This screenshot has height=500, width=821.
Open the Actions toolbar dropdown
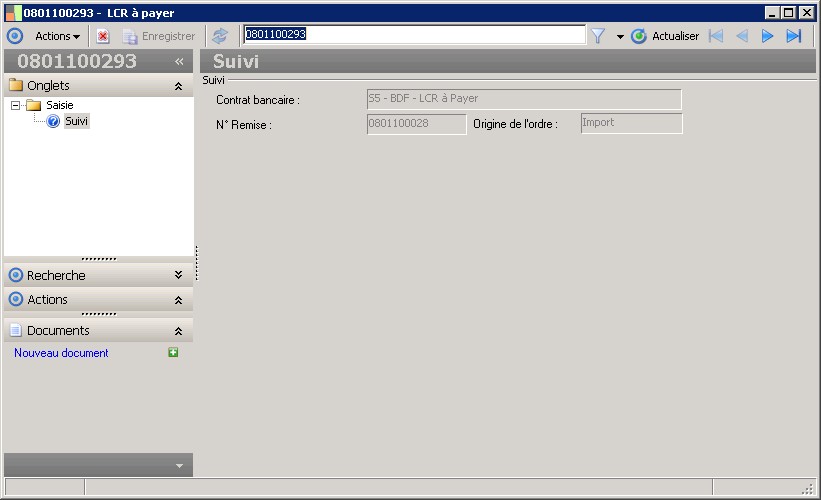pos(58,36)
